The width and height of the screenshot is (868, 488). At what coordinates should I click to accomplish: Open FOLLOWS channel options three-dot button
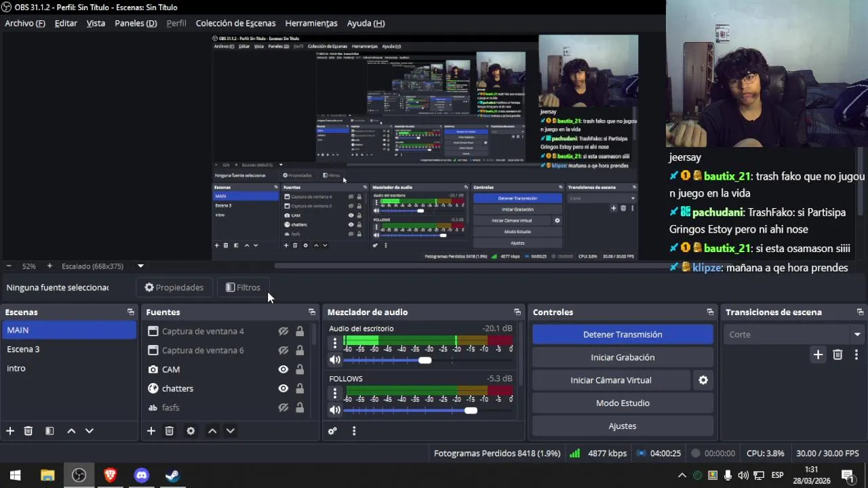point(334,393)
